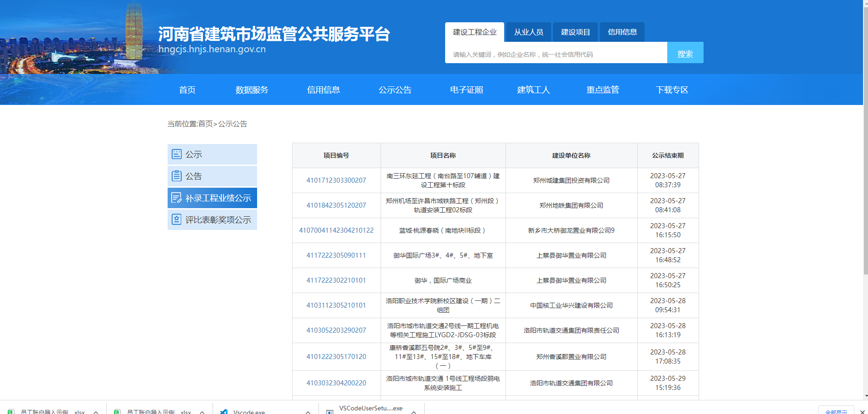Click the 补录工程业绩公示 edit icon
The width and height of the screenshot is (868, 414).
[177, 198]
